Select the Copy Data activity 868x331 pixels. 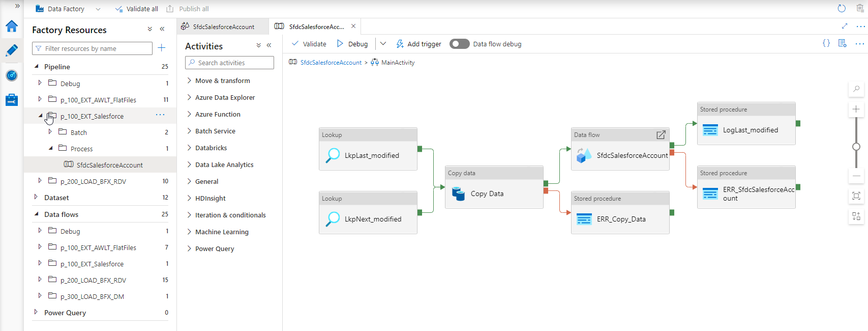pos(494,187)
